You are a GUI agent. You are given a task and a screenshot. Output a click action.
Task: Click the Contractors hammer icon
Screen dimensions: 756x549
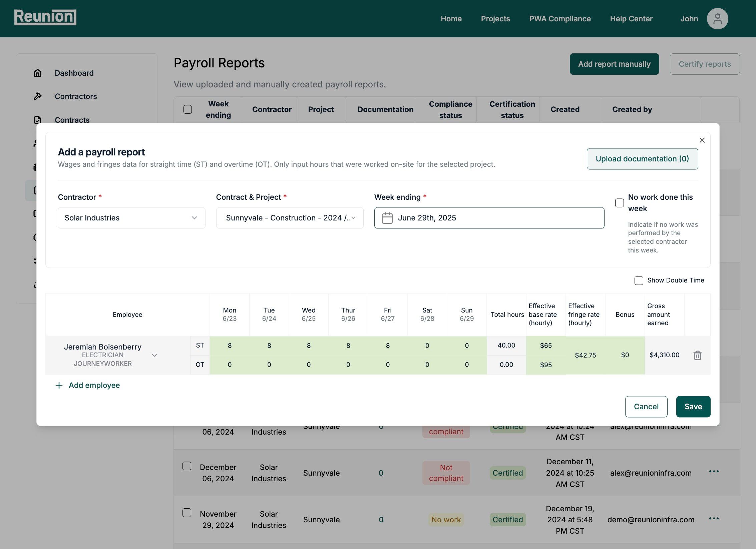pyautogui.click(x=38, y=96)
